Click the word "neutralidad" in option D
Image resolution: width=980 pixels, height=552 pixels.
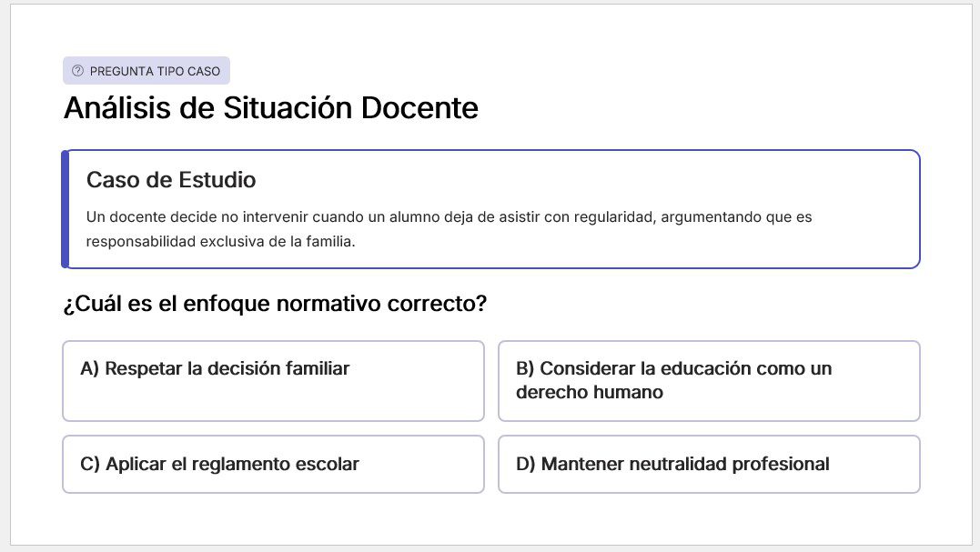pyautogui.click(x=653, y=464)
